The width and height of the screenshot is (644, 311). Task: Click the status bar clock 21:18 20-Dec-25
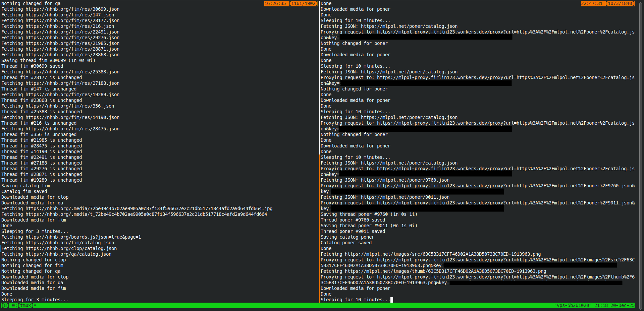pyautogui.click(x=614, y=305)
